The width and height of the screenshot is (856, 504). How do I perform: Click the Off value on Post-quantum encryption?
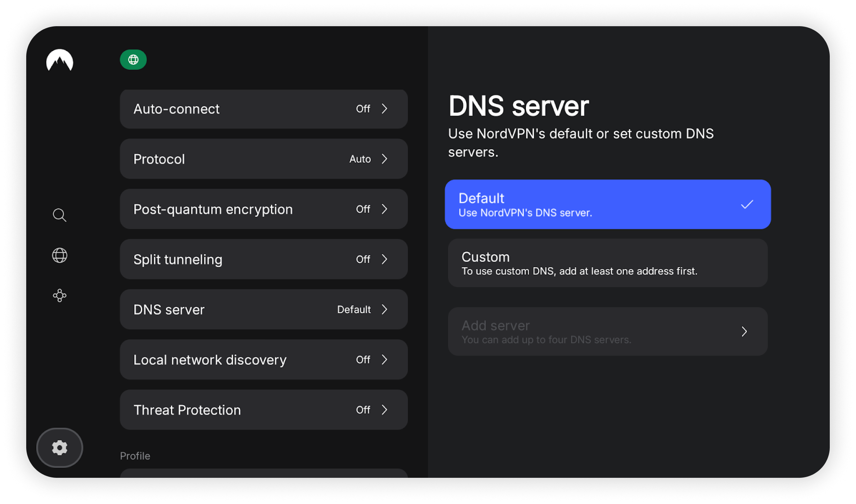coord(363,209)
